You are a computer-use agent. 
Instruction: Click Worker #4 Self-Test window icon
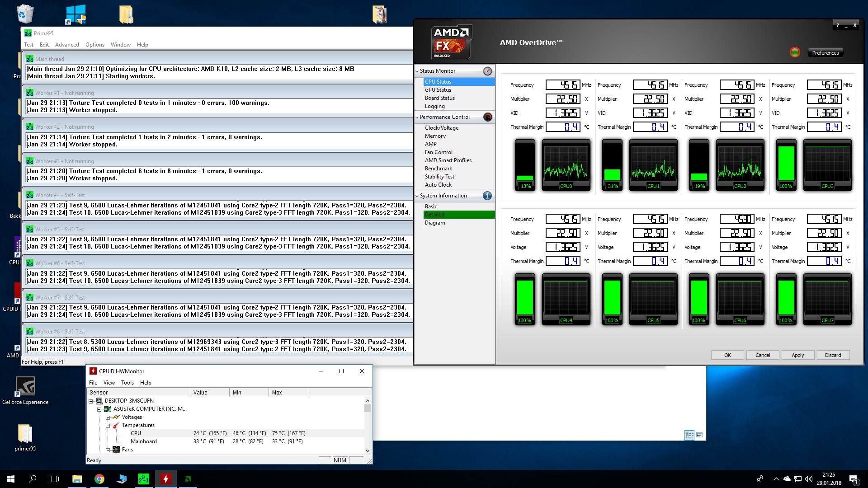(30, 195)
